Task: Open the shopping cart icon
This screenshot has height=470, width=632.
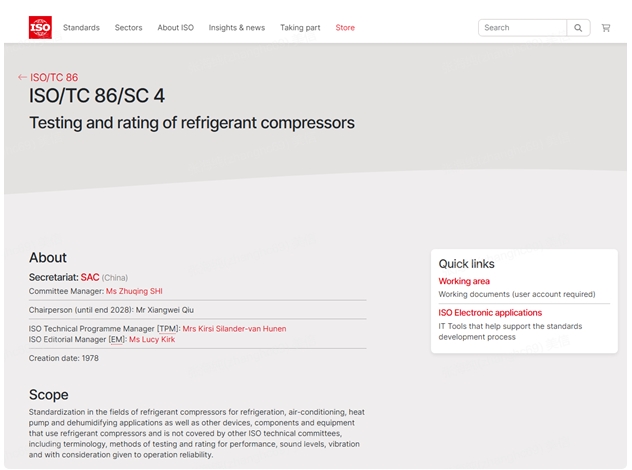Action: 606,28
